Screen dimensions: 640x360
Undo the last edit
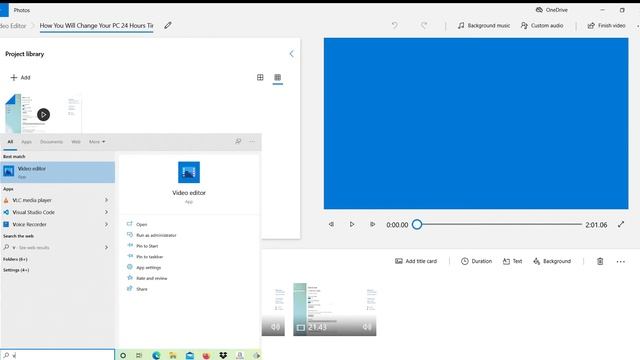tap(395, 25)
